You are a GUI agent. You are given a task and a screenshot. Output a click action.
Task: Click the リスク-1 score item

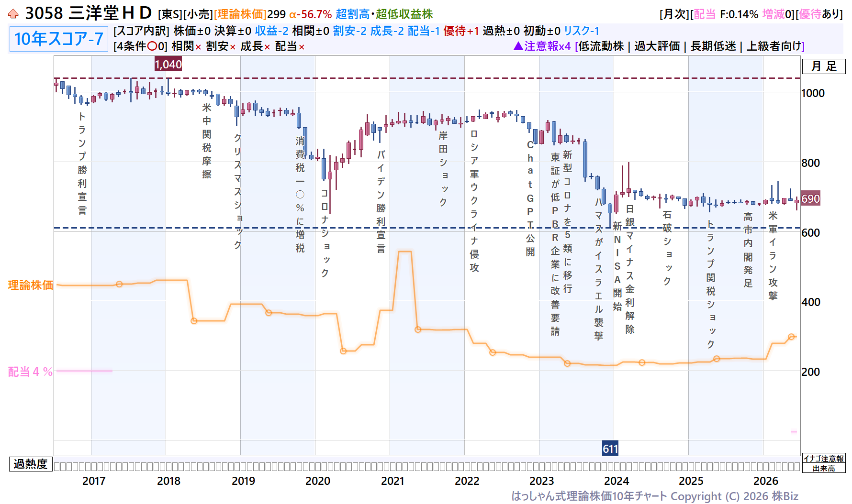(582, 31)
